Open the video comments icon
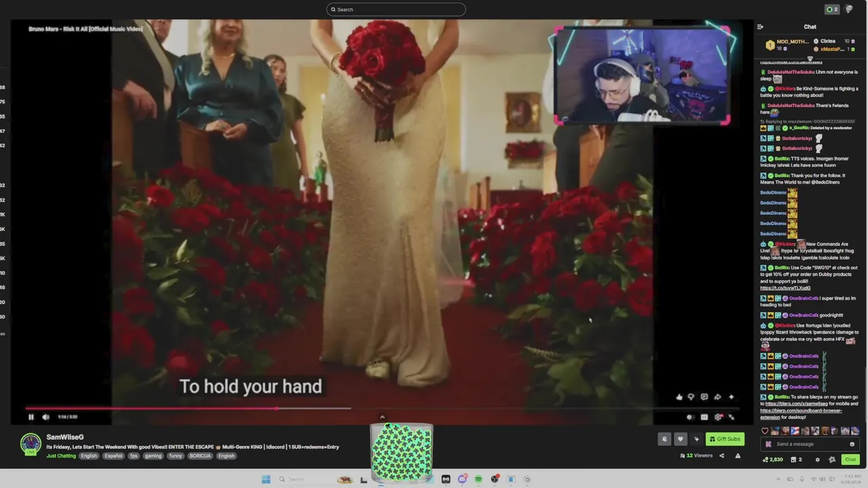Image resolution: width=868 pixels, height=488 pixels. point(704,397)
